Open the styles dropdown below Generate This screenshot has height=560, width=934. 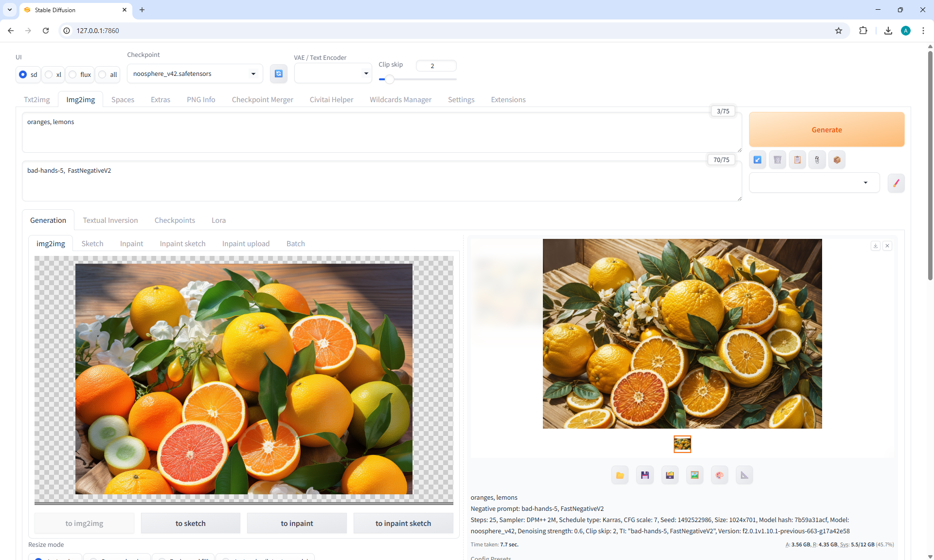pos(814,183)
